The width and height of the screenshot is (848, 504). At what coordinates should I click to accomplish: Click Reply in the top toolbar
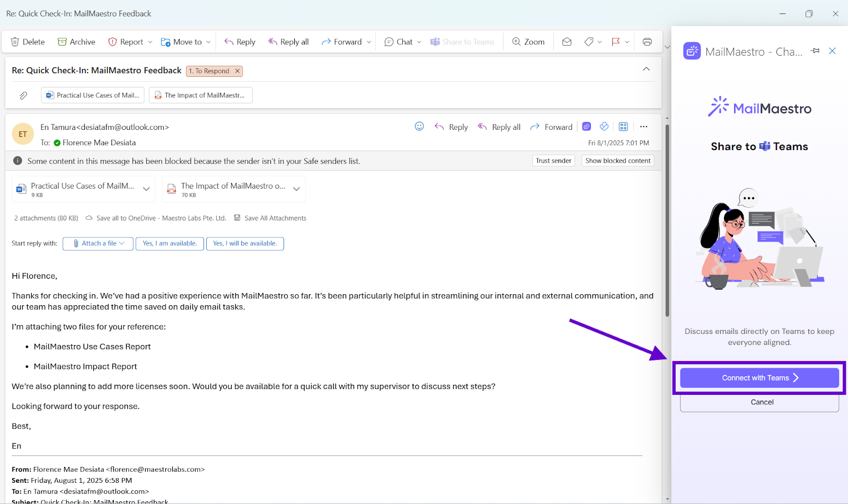click(240, 42)
